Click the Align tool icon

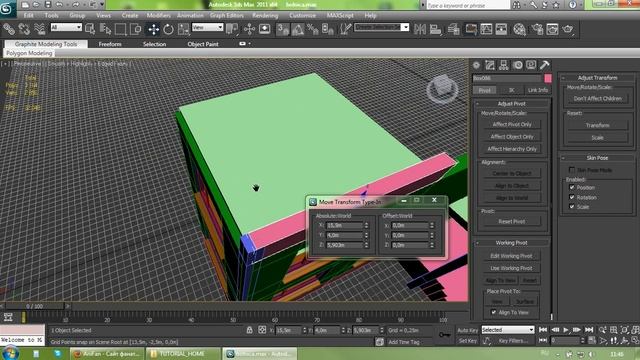[x=436, y=29]
